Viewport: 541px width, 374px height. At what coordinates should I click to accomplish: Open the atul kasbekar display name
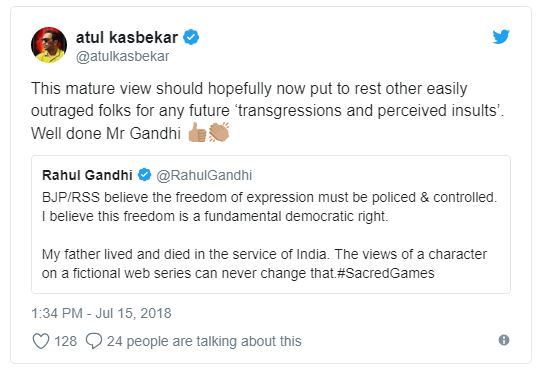(127, 37)
